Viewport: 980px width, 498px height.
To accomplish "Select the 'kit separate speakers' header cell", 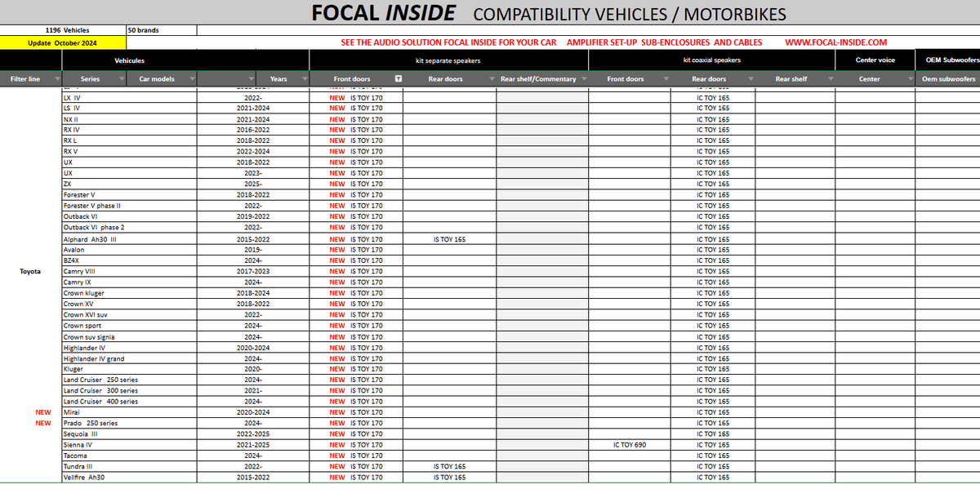I will (448, 60).
